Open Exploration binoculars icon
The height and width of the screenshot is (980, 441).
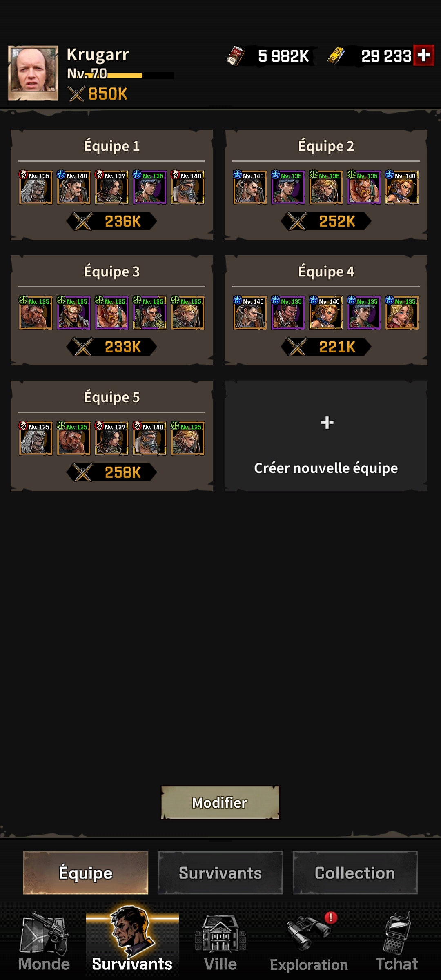pyautogui.click(x=309, y=933)
